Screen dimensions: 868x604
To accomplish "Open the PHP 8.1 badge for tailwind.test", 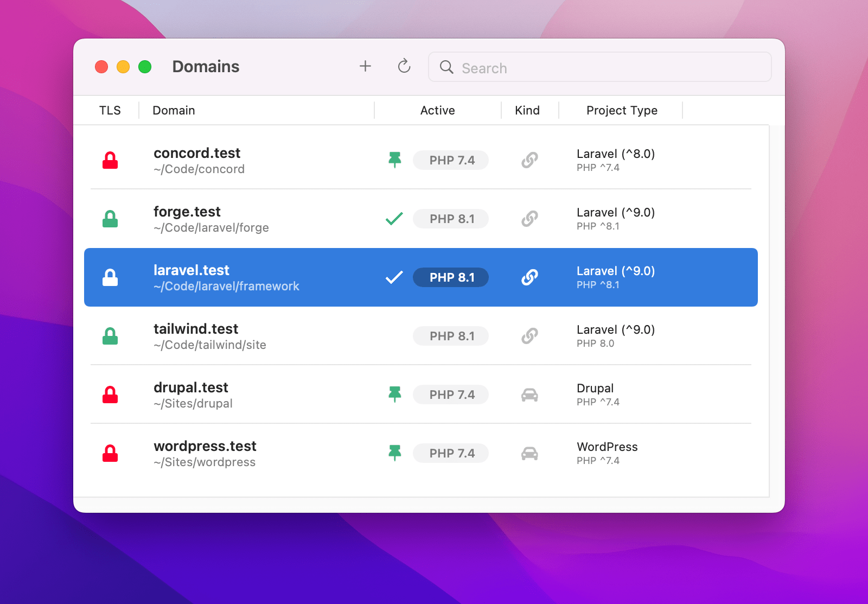I will point(451,336).
